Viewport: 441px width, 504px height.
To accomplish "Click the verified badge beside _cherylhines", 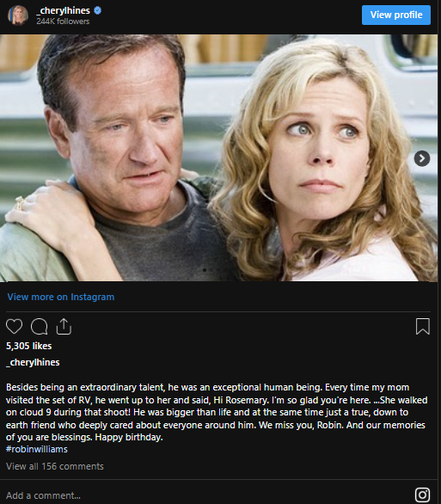I will (98, 10).
